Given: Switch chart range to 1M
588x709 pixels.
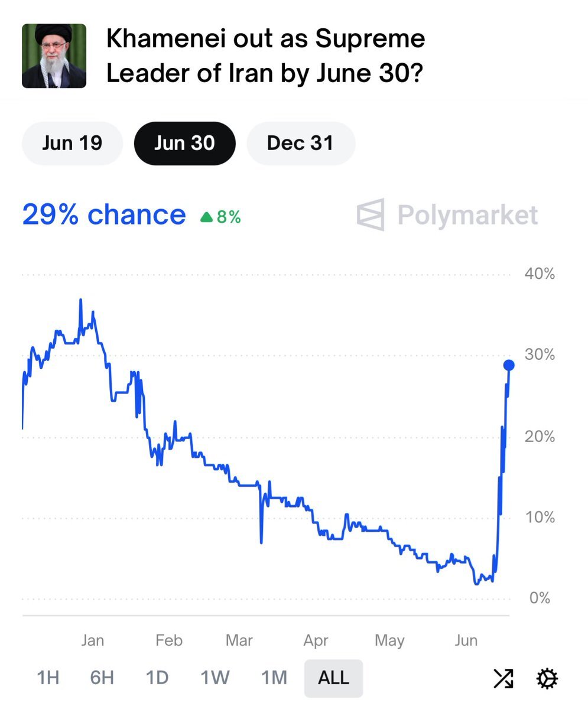Looking at the screenshot, I should point(274,678).
